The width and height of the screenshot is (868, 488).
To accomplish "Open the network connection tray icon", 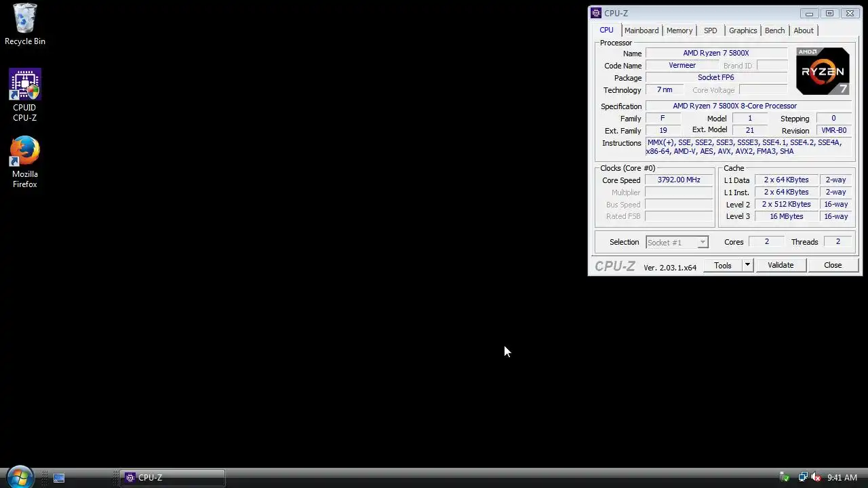I will pos(802,478).
